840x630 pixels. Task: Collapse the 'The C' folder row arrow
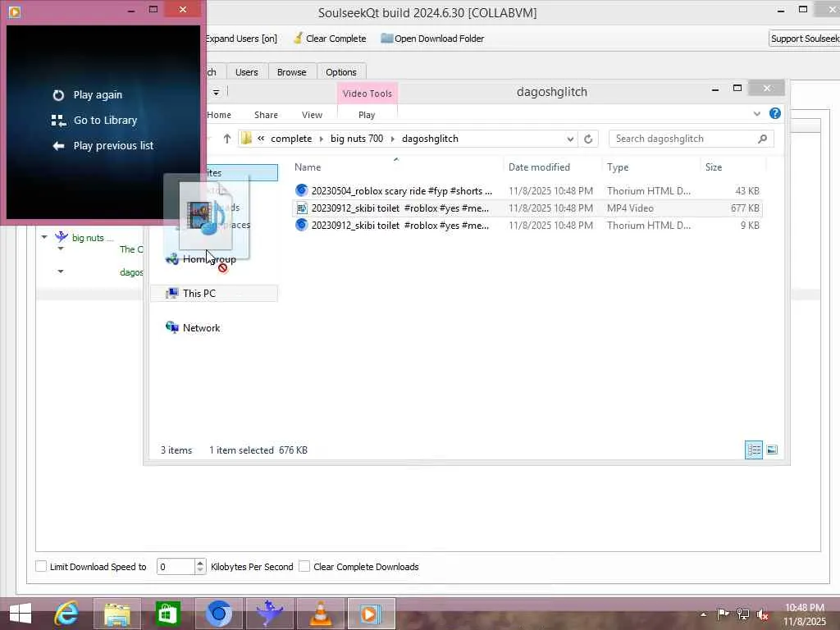61,249
